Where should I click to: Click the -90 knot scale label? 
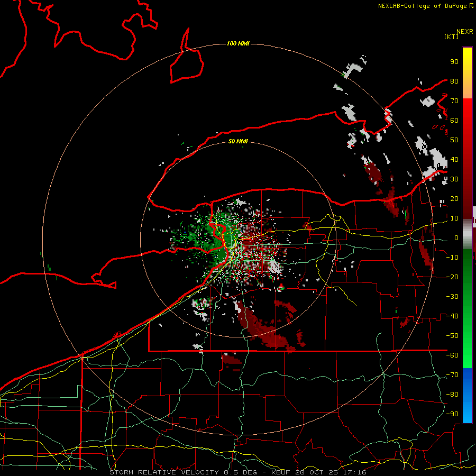click(452, 414)
